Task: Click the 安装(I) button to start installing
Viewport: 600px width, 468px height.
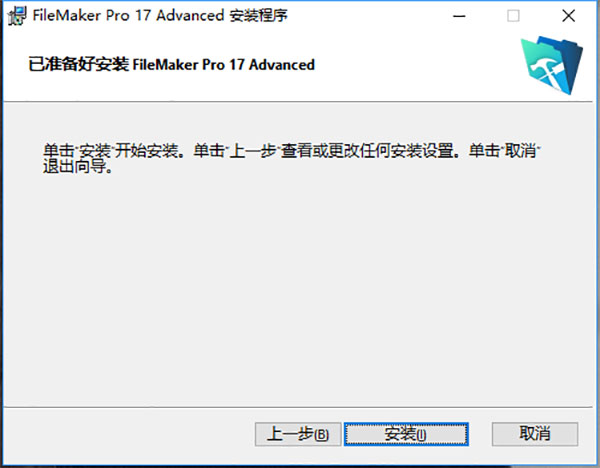Action: click(406, 434)
